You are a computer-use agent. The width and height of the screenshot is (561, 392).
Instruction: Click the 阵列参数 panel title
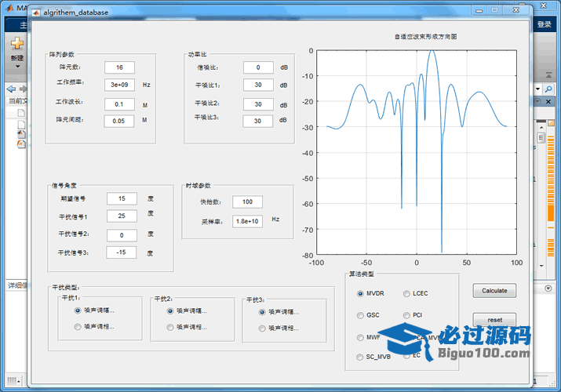tap(61, 54)
